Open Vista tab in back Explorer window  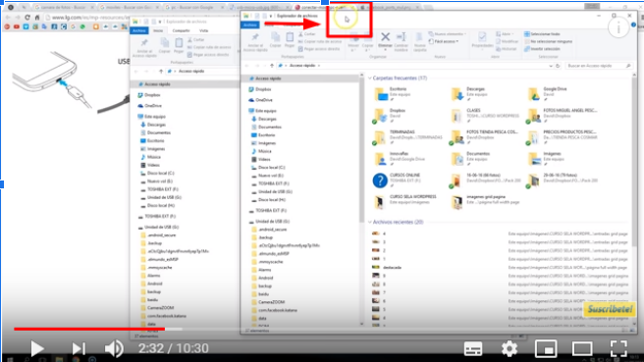tap(203, 30)
